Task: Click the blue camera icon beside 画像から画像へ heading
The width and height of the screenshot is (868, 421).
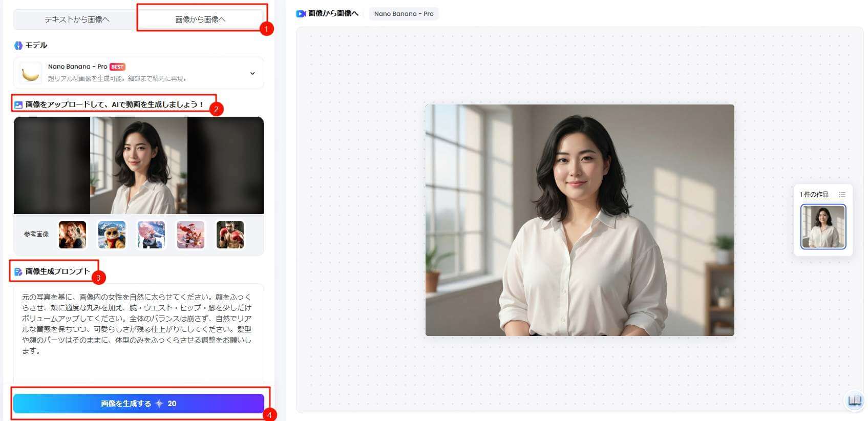Action: (301, 14)
